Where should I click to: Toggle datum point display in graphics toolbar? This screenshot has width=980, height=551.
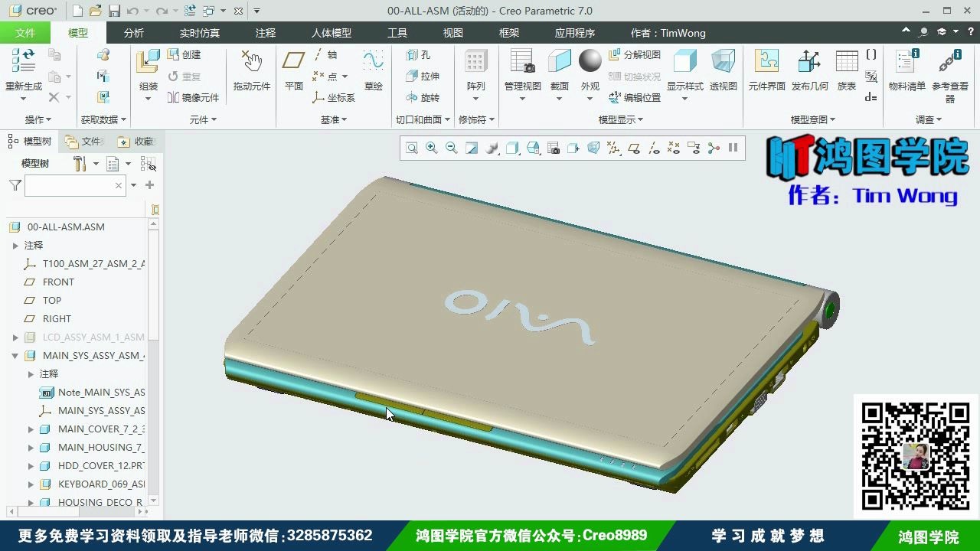click(x=674, y=148)
